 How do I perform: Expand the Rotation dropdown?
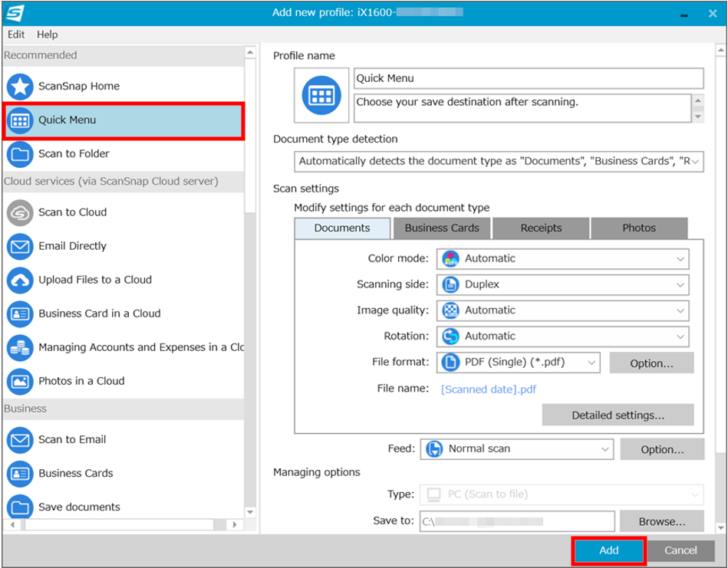(563, 337)
